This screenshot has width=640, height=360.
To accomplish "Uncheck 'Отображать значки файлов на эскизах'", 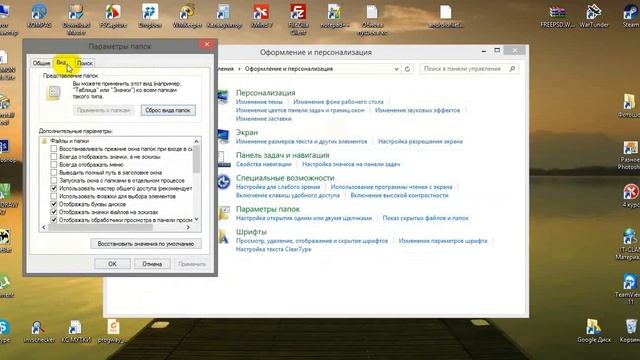I will click(x=53, y=212).
